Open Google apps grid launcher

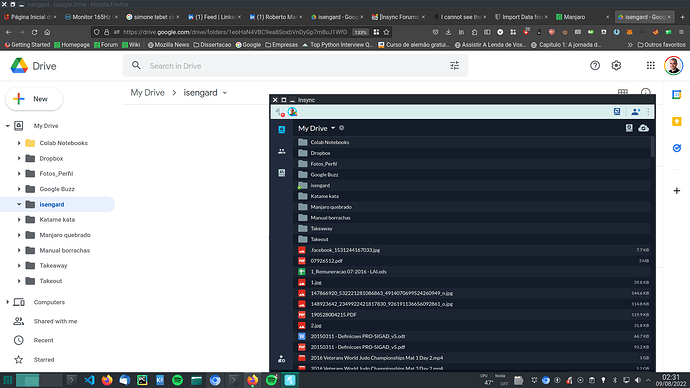tap(650, 66)
